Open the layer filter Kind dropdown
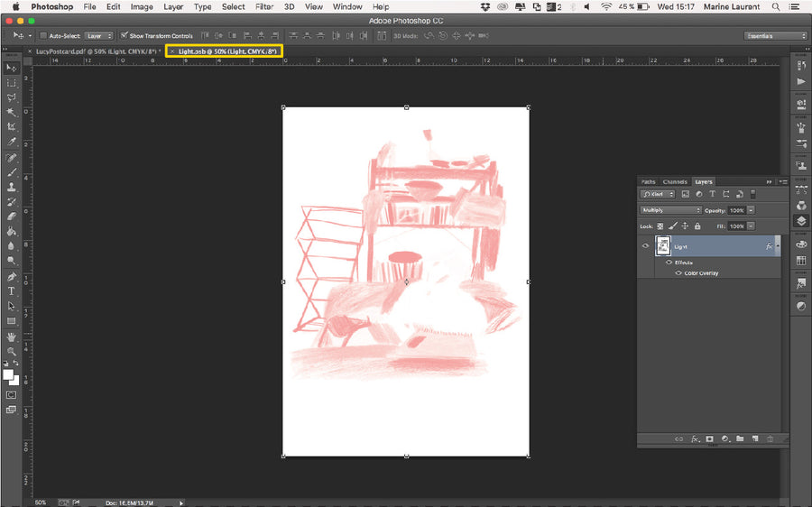Viewport: 812px width, 507px height. point(657,194)
